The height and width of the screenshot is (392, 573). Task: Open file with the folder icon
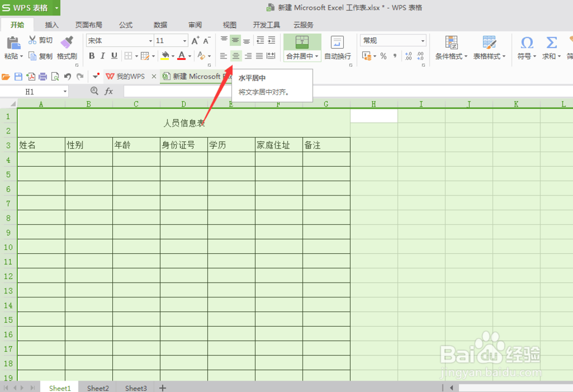[x=6, y=76]
